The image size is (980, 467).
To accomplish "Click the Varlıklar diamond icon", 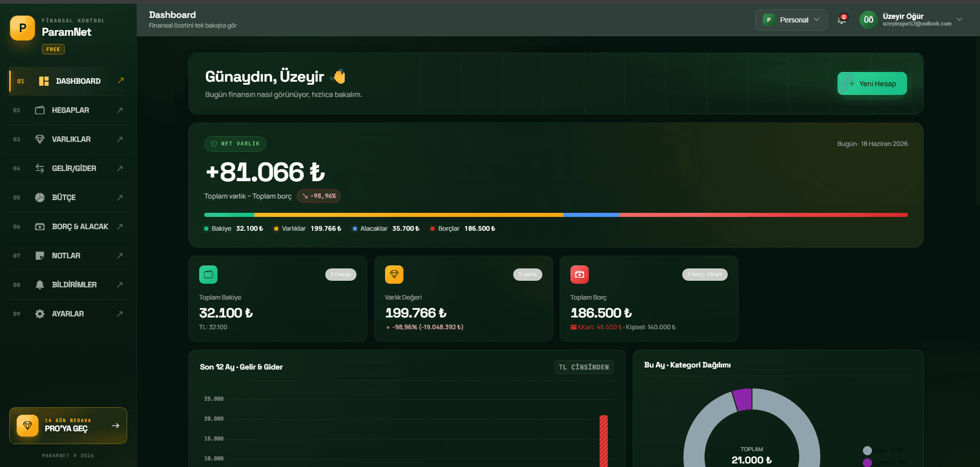I will pos(40,139).
